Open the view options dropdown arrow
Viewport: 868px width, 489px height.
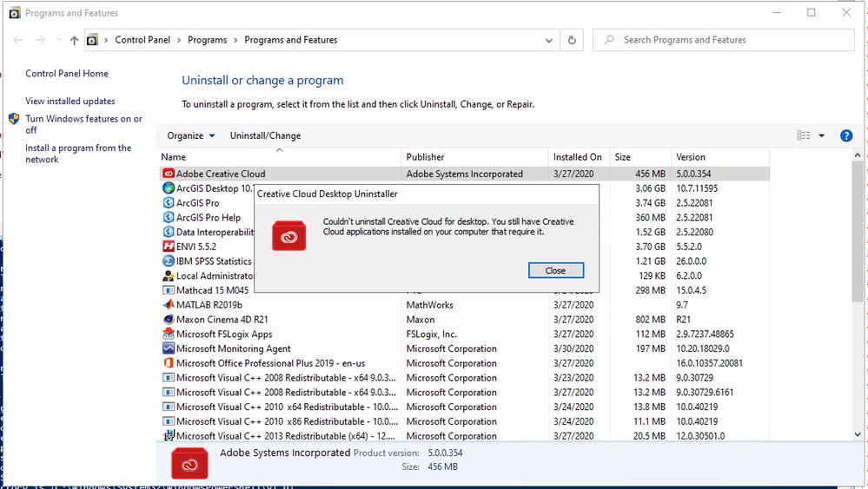(821, 135)
